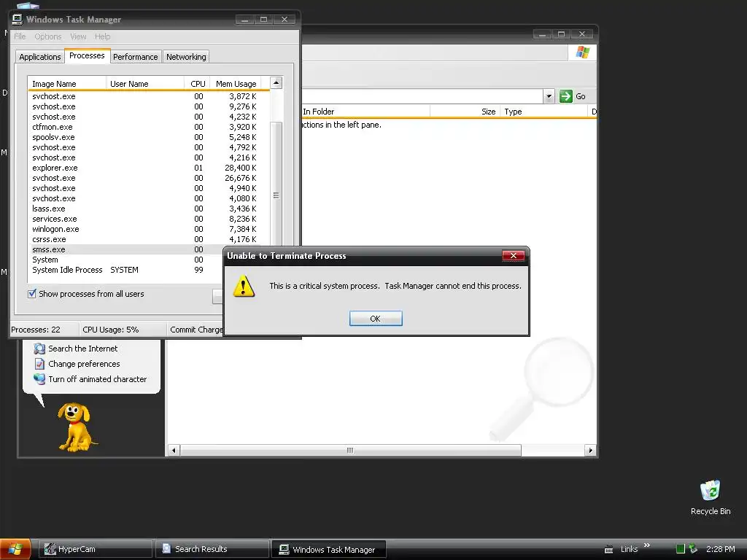Select the smss.exe process row
747x560 pixels.
126,249
